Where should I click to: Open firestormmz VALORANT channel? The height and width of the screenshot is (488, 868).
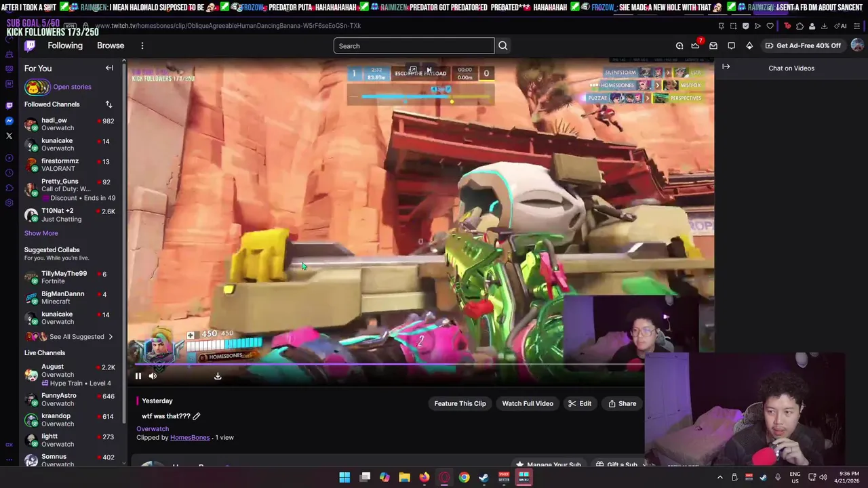click(70, 165)
